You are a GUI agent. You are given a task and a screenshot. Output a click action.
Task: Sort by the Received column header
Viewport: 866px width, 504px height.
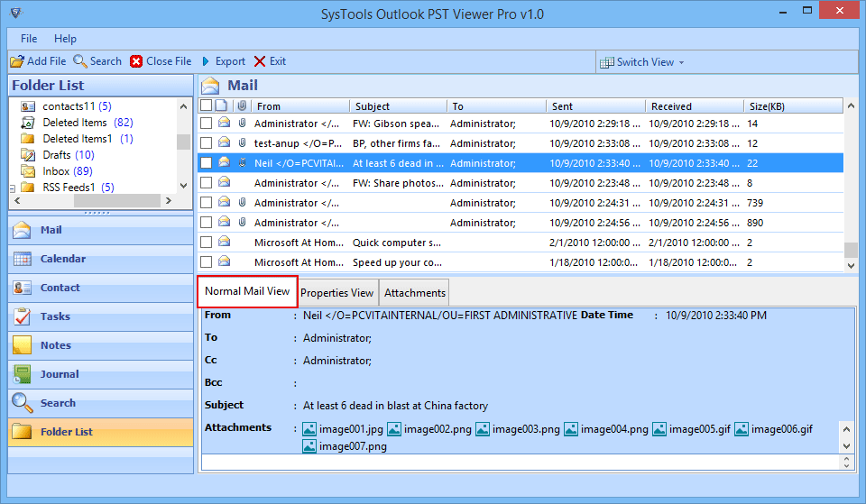695,106
